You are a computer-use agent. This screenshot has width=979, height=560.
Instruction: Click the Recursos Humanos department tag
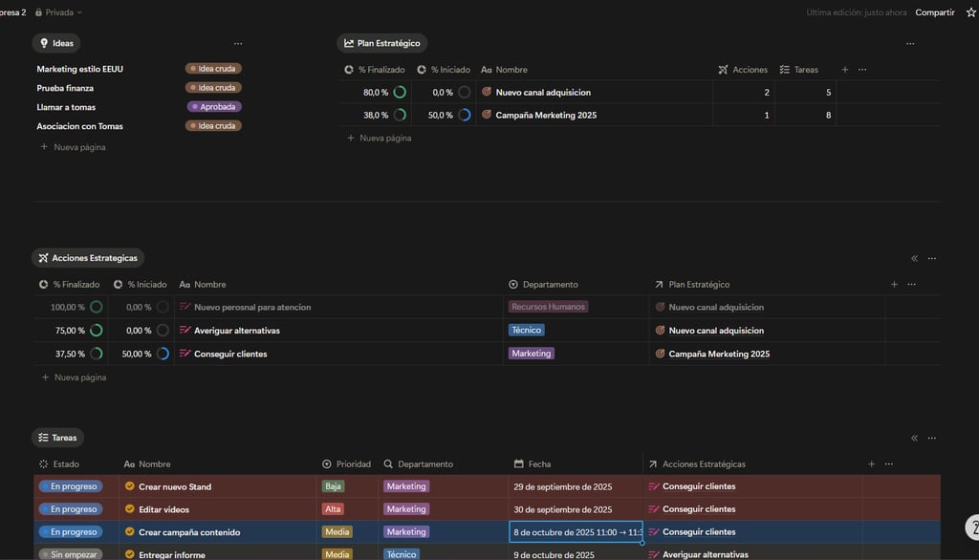click(548, 307)
